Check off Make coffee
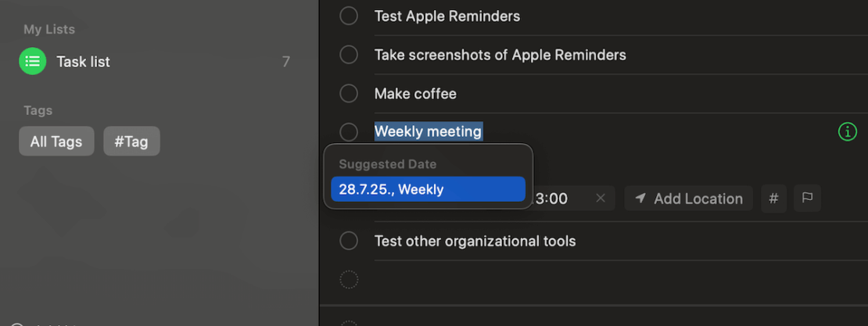Image resolution: width=868 pixels, height=326 pixels. click(349, 94)
